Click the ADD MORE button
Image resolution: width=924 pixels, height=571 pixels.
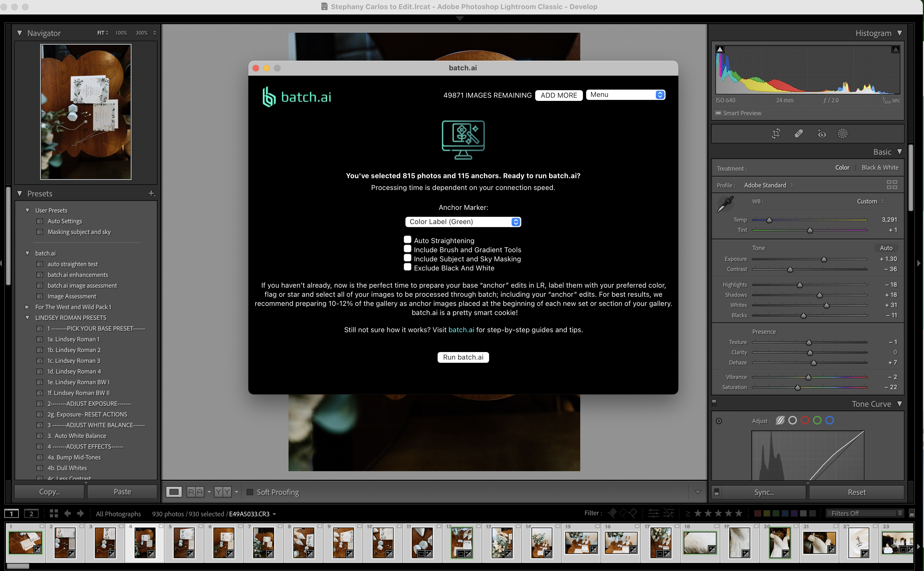[559, 95]
